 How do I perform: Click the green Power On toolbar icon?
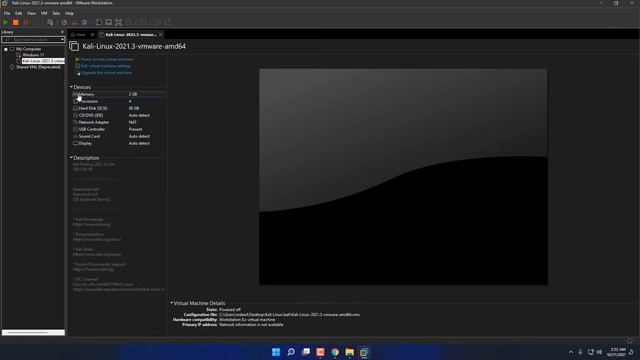[x=6, y=22]
